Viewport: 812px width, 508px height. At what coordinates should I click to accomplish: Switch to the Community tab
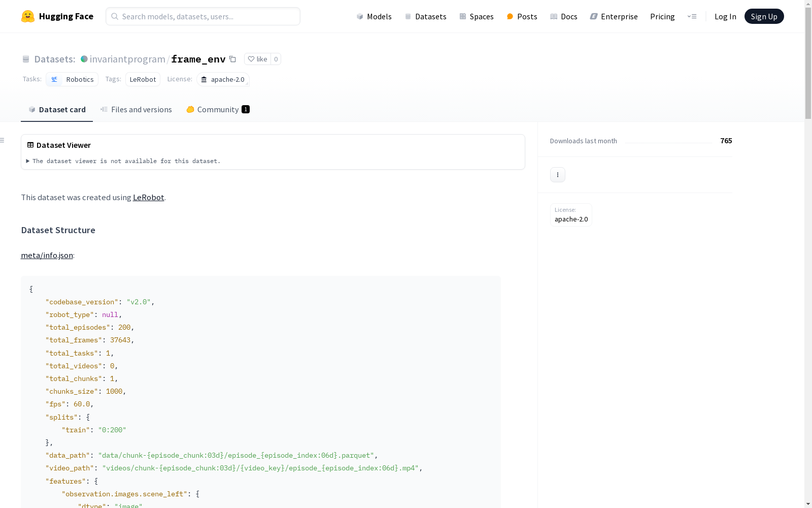218,109
